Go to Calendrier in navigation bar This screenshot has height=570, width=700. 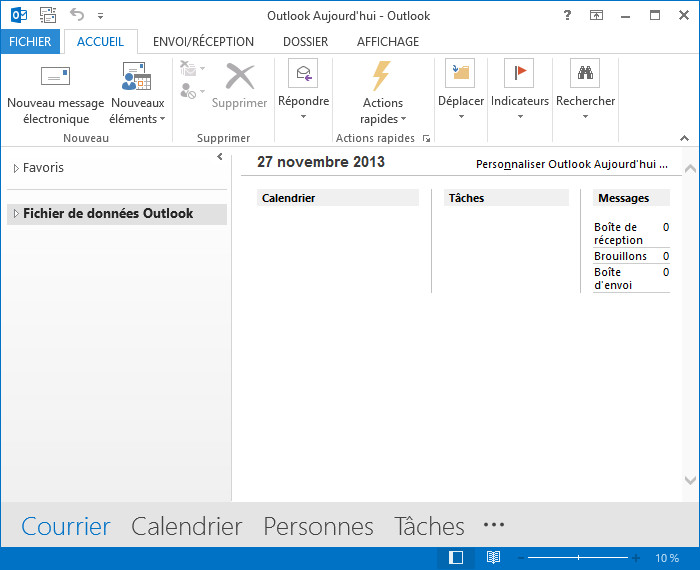click(x=186, y=527)
